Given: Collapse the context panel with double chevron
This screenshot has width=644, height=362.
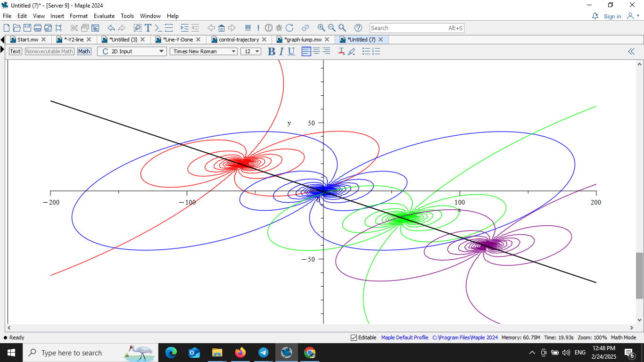Looking at the screenshot, I should pos(631,51).
